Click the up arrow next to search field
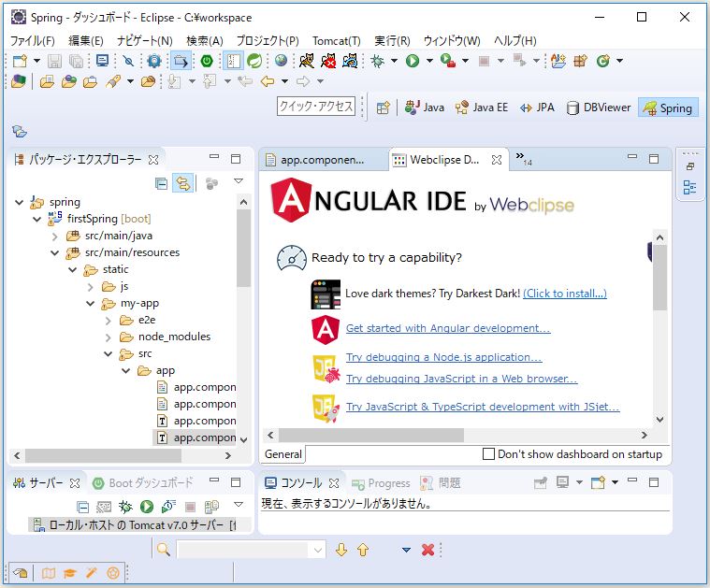Viewport: 710px width, 588px height. coord(363,550)
